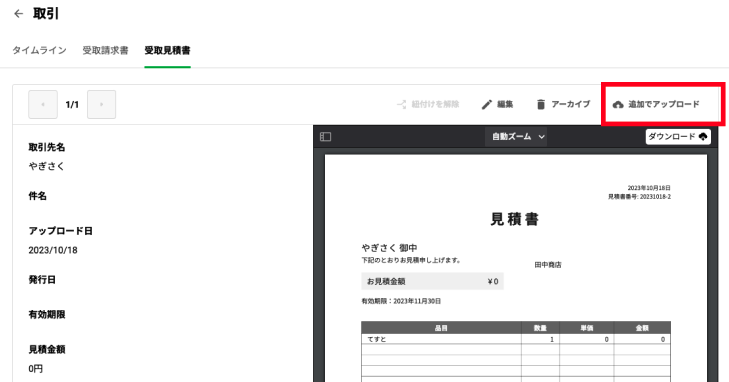Go to previous document page arrow
Screen dimensions: 729x382
pos(43,105)
